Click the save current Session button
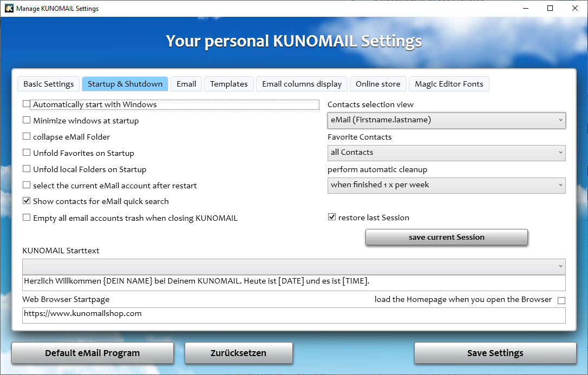 click(446, 237)
